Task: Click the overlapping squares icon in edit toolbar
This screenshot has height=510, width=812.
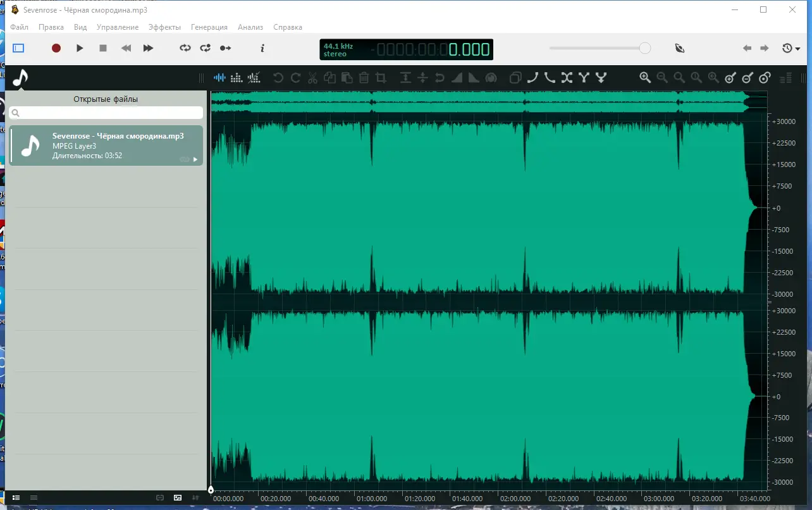Action: tap(515, 78)
